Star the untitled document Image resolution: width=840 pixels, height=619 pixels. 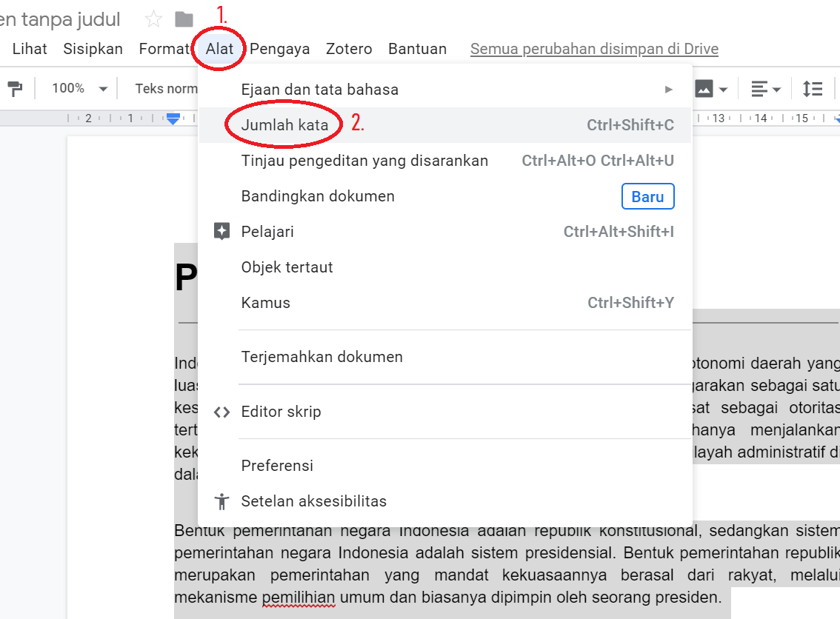(x=153, y=19)
